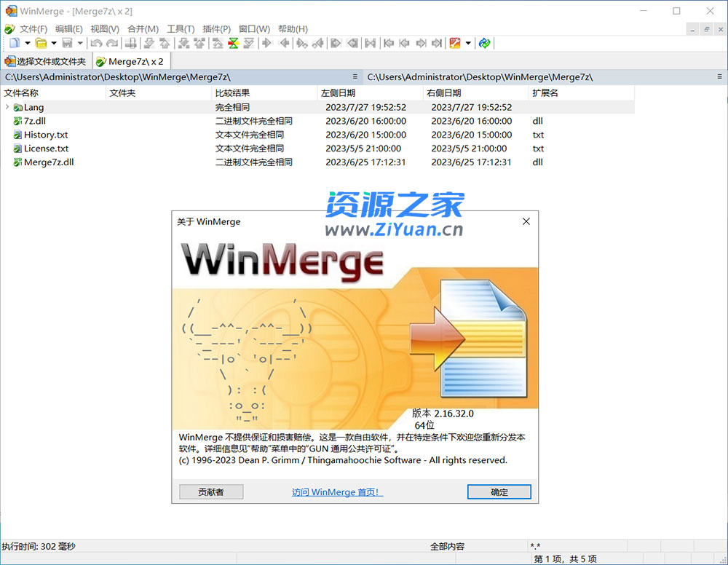
Task: Click the WinMerge logo beside the 文件(F) menu
Action: [x=9, y=28]
